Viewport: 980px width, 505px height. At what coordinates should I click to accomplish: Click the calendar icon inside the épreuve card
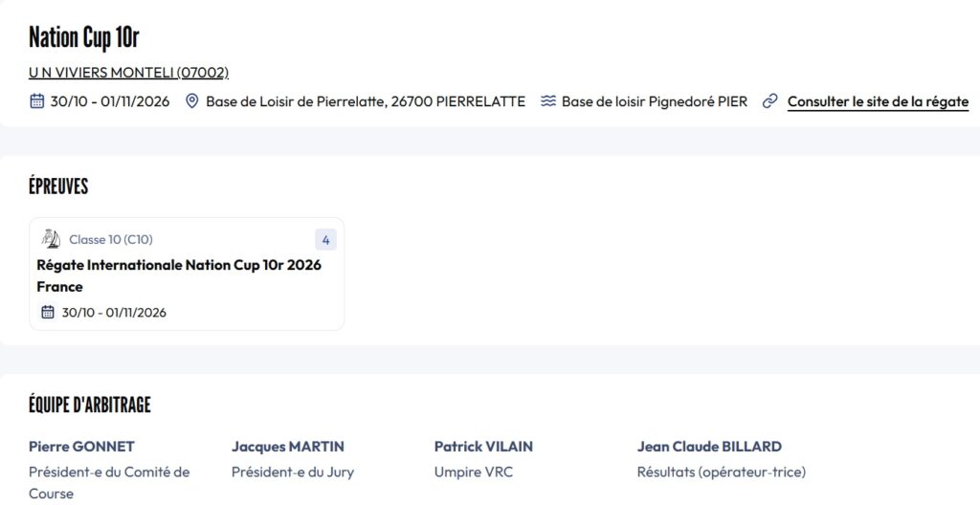(48, 312)
